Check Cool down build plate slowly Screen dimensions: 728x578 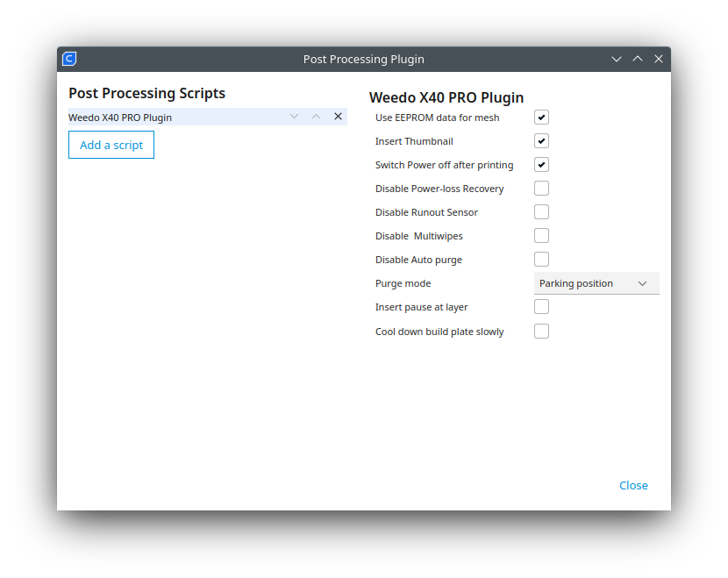541,331
